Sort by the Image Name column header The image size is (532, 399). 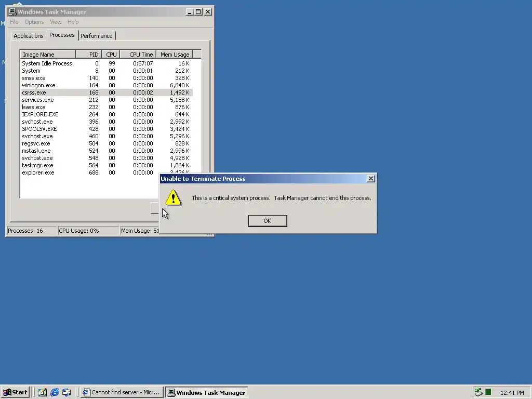tap(48, 54)
